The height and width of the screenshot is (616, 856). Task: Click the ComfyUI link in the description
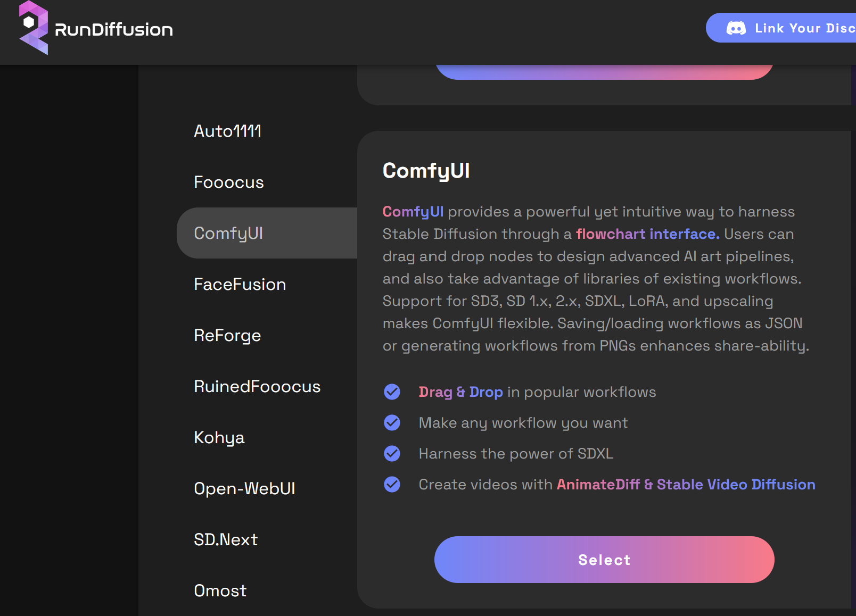pyautogui.click(x=413, y=211)
